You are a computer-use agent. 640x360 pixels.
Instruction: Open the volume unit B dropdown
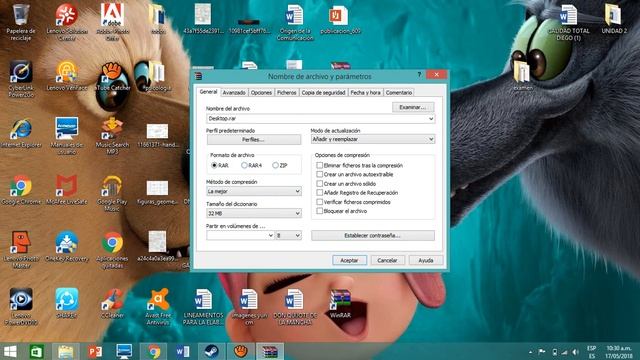pos(289,236)
